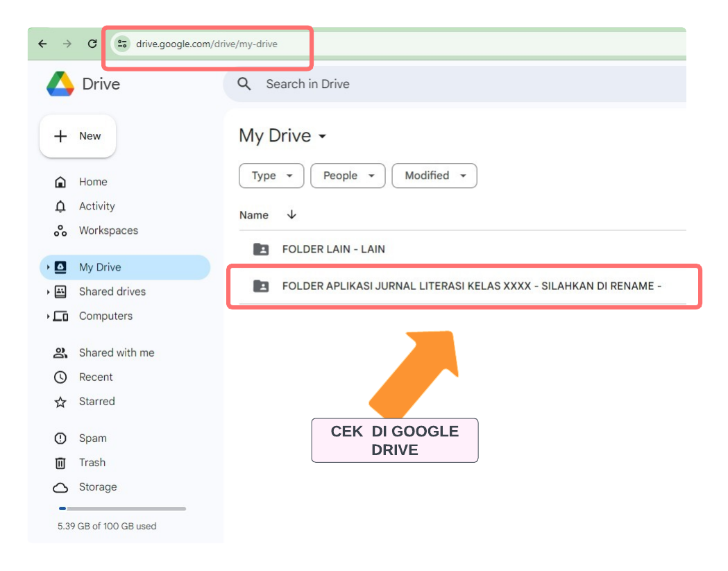This screenshot has height=571, width=728.
Task: Click the search magnifier icon
Action: point(244,84)
